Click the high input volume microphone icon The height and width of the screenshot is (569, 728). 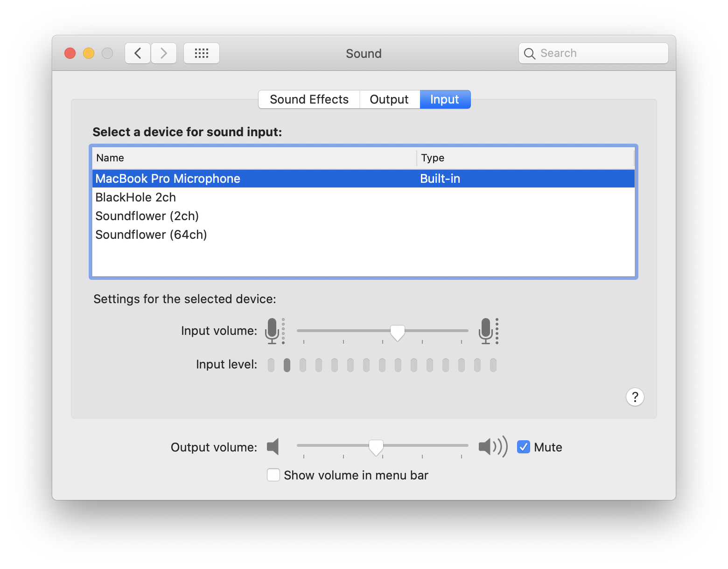[x=488, y=331]
